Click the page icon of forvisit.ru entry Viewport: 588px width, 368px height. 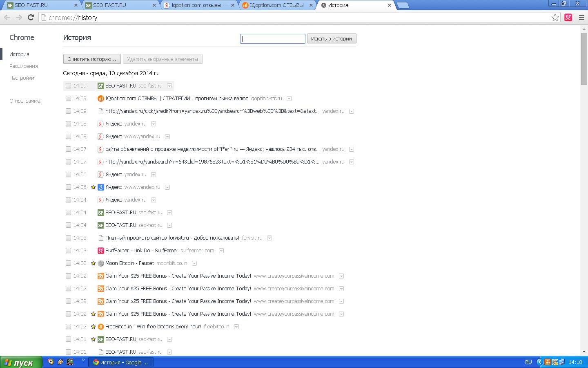click(100, 238)
